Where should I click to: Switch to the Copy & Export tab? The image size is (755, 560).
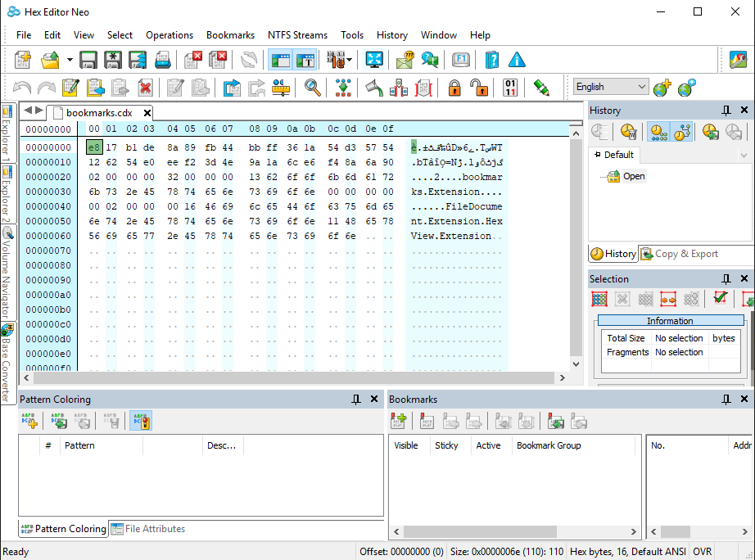click(x=680, y=254)
